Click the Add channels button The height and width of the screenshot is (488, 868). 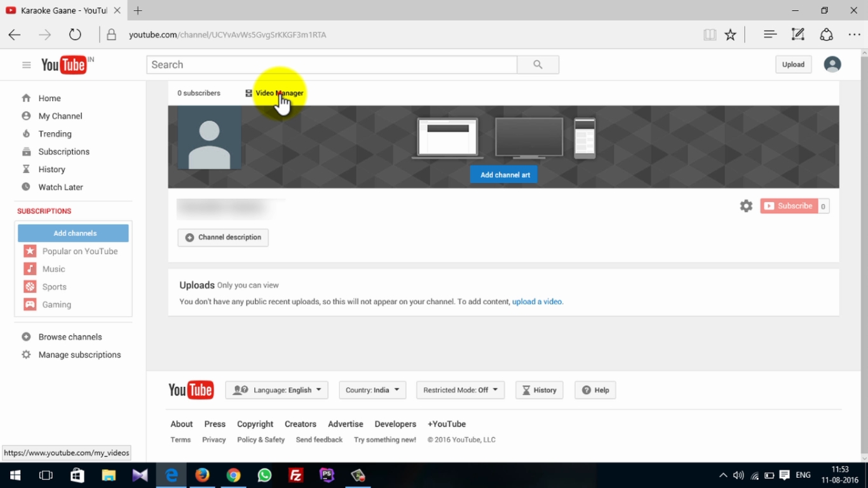tap(73, 233)
